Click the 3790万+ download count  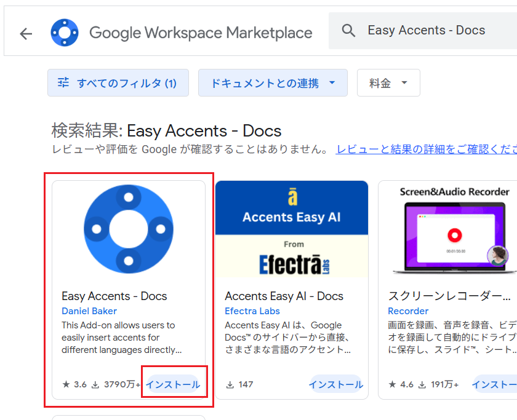(x=122, y=384)
